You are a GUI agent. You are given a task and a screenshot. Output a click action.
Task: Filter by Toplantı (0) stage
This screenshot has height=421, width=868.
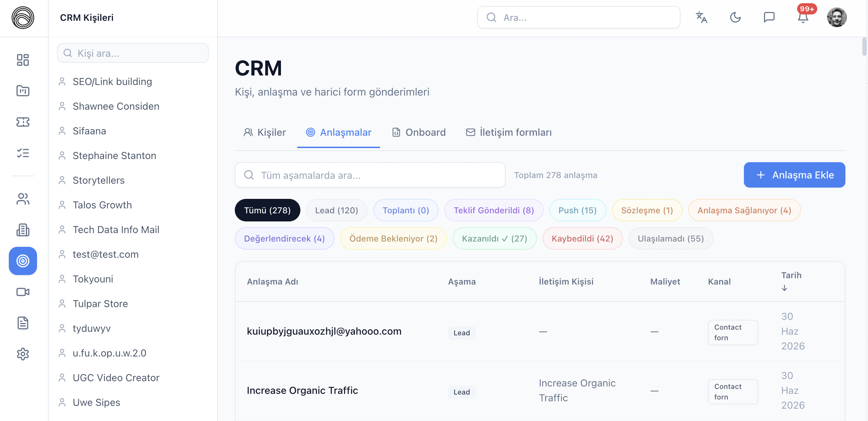pyautogui.click(x=406, y=210)
